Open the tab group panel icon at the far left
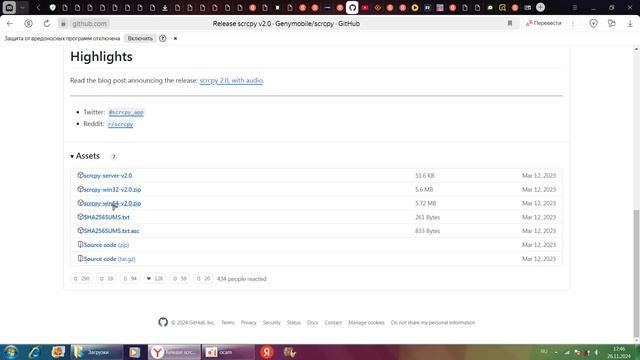This screenshot has height=360, width=640. coord(9,7)
